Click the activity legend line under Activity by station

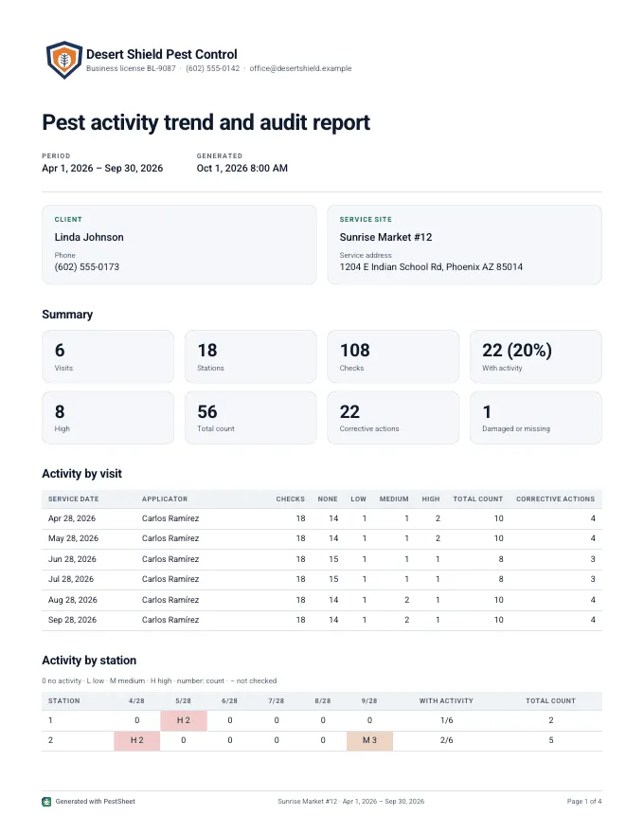pos(159,680)
